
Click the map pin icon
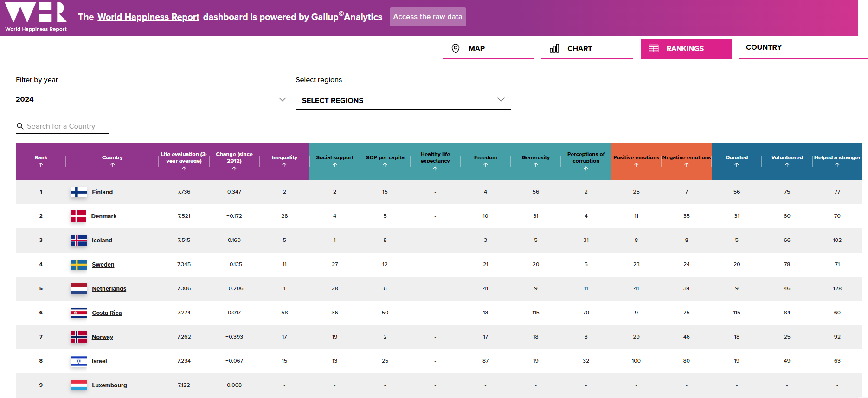456,49
